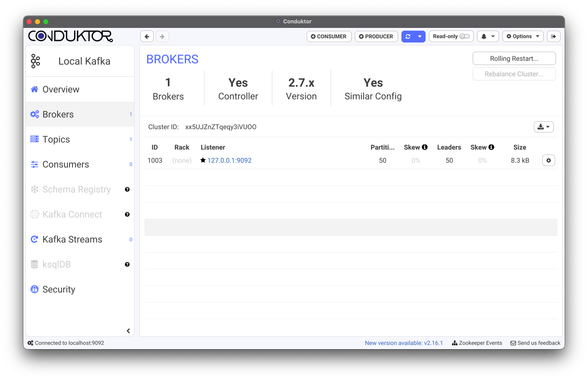Image resolution: width=588 pixels, height=380 pixels.
Task: Click the refresh icon button
Action: pos(408,37)
